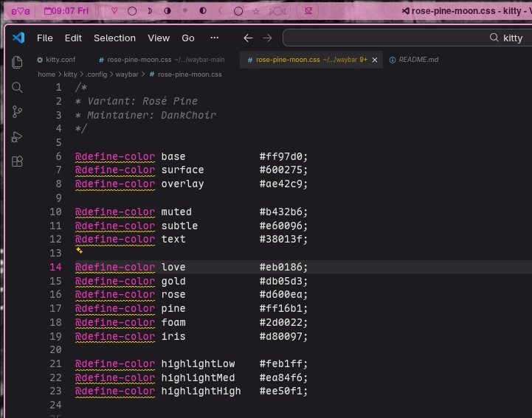Click the word 'highlightHigh' on line 23

[x=201, y=391]
